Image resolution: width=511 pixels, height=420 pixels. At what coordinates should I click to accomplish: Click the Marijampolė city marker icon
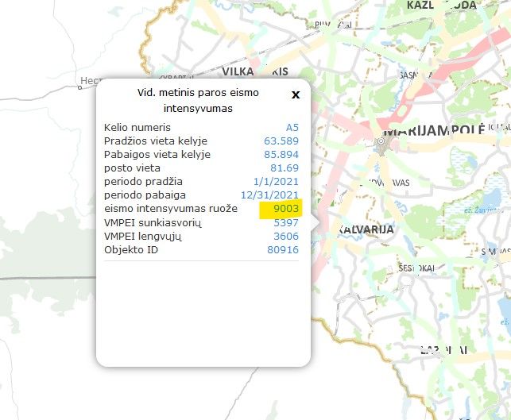coord(381,142)
